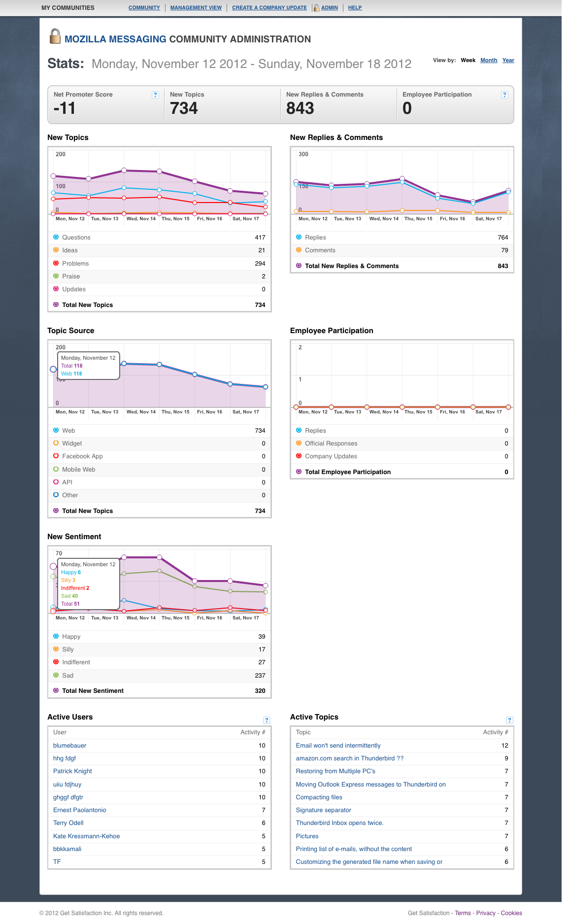
Task: Go to ADMIN in top navigation
Action: 330,8
